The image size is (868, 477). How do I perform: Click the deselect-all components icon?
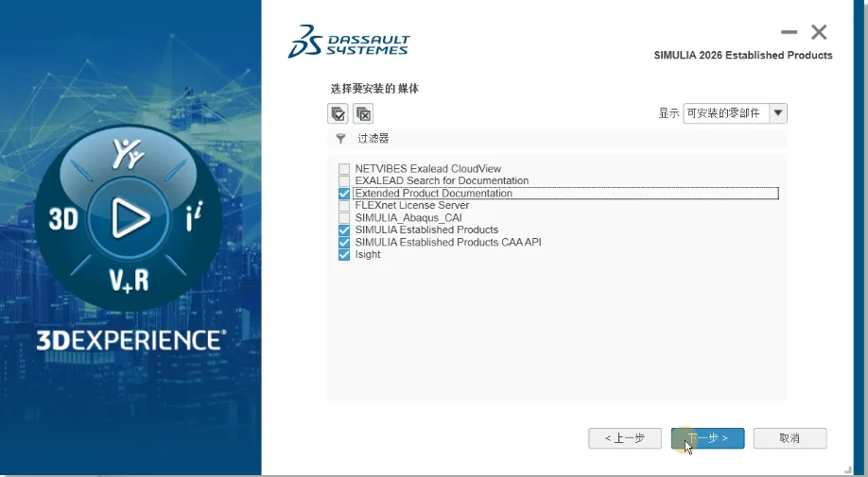363,113
